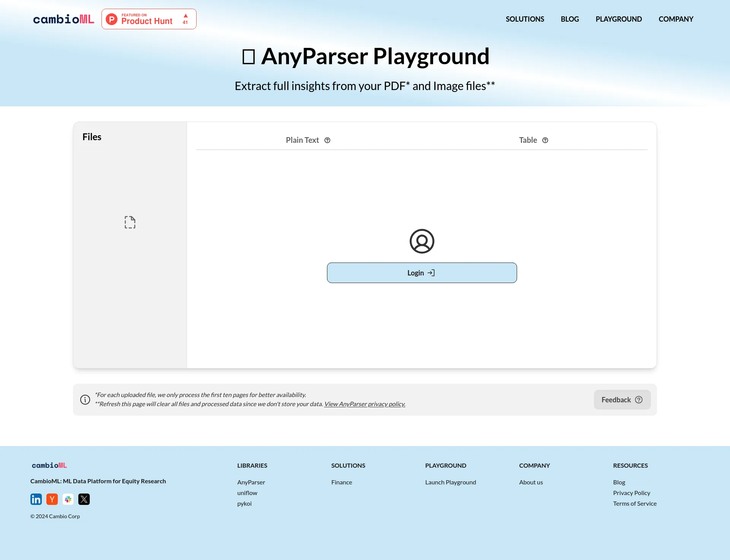
Task: Click the cambioML logo in the header
Action: [63, 19]
